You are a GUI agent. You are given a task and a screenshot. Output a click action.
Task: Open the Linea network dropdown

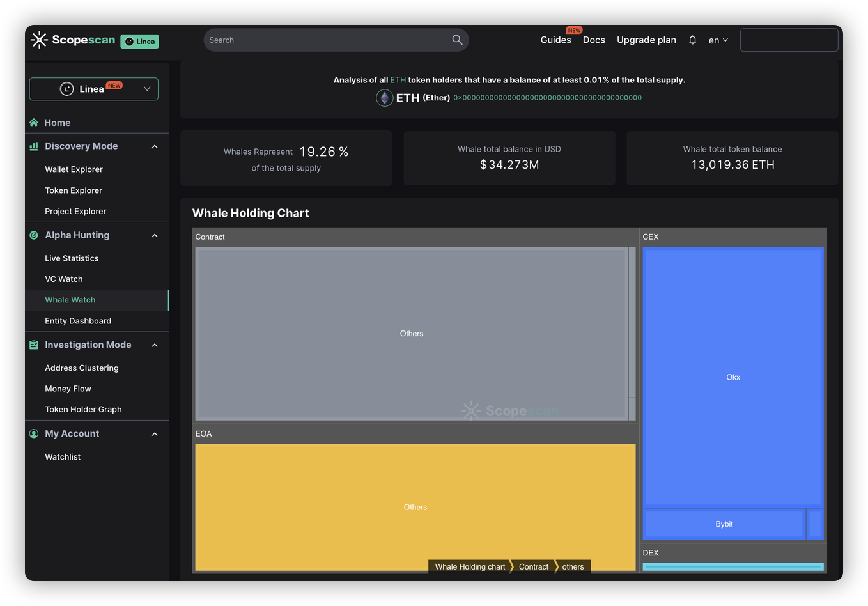94,89
